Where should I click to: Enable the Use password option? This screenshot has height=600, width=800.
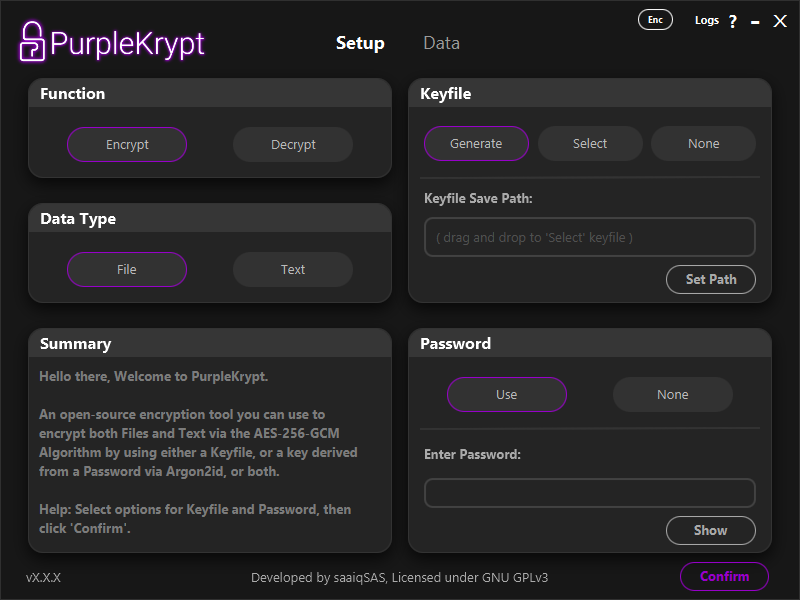[507, 395]
